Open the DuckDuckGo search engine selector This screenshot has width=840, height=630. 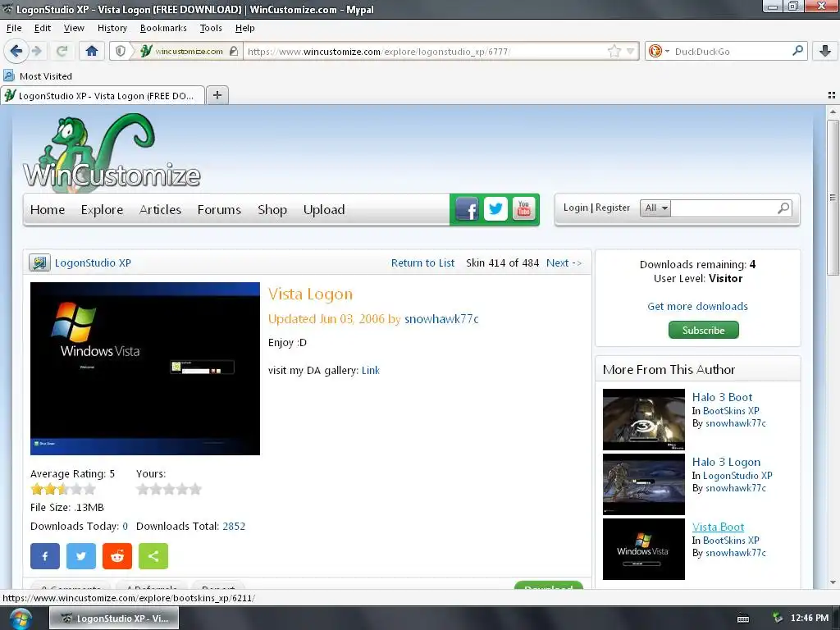[x=659, y=52]
